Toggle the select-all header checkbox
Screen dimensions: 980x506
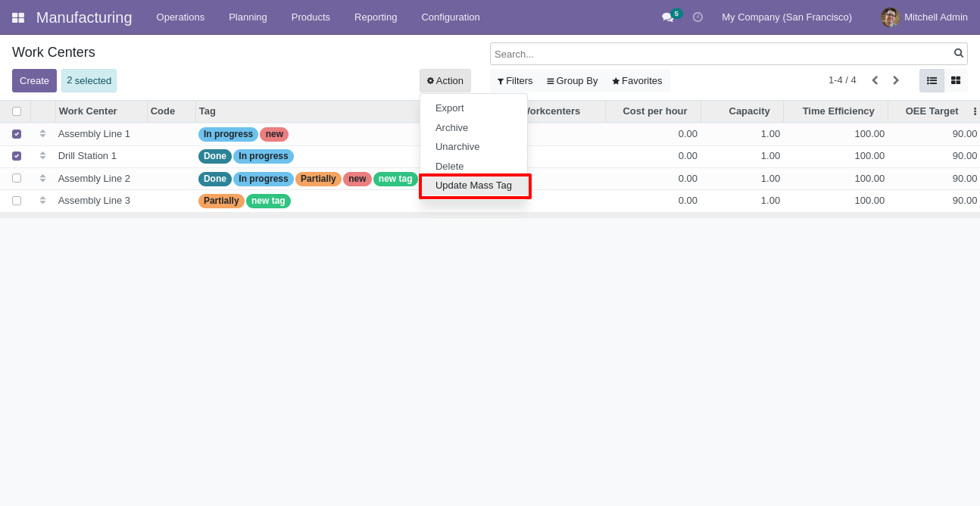click(x=17, y=111)
